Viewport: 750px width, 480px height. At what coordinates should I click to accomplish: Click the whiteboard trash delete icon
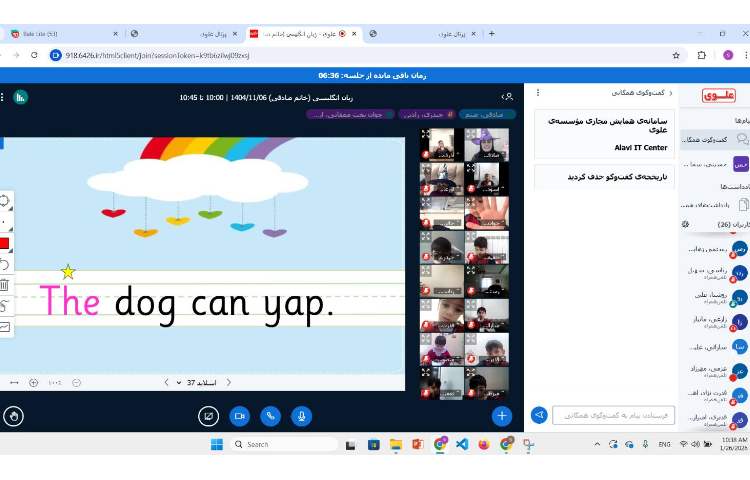tap(5, 285)
